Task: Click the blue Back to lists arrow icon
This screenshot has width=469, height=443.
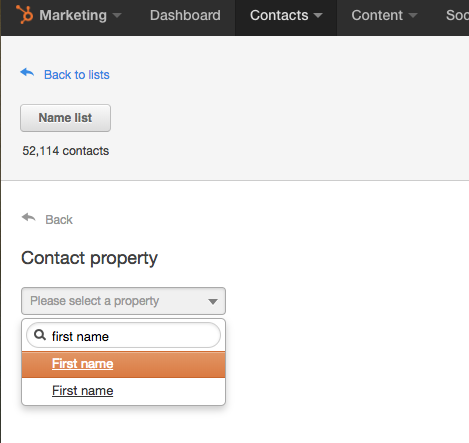Action: click(x=27, y=73)
